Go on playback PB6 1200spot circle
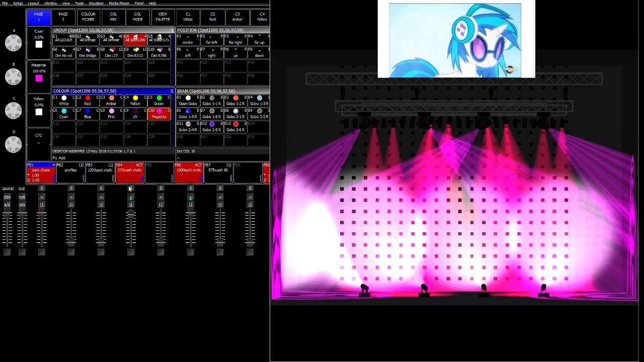 click(x=190, y=197)
